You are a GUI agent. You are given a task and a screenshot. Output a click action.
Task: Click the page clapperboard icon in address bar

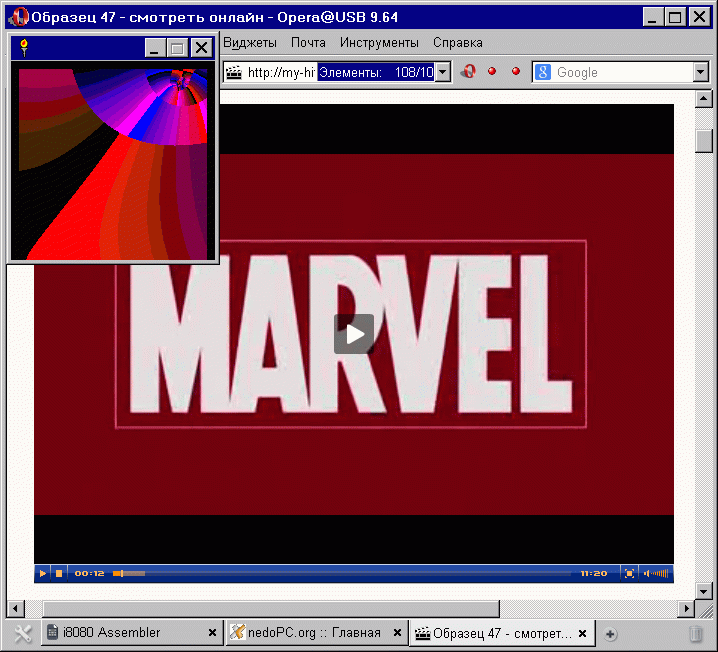[x=234, y=72]
